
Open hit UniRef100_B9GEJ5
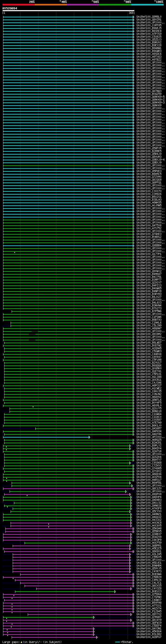tap(149, 28)
